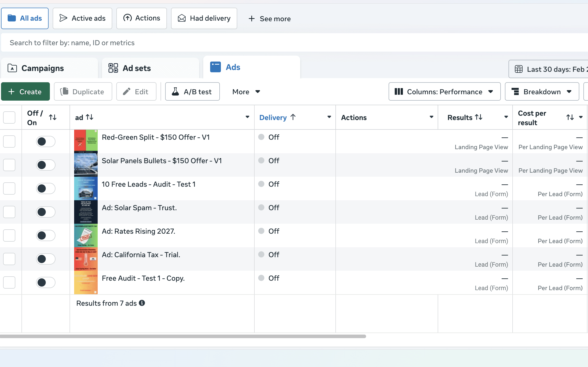The height and width of the screenshot is (367, 588).
Task: Toggle on the Red-Green Split ad
Action: [46, 141]
